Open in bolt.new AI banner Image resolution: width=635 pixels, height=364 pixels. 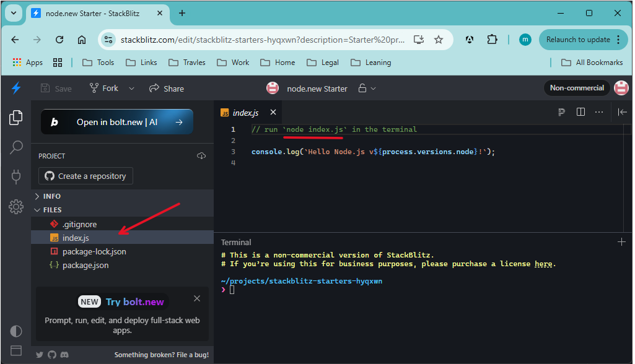(117, 122)
